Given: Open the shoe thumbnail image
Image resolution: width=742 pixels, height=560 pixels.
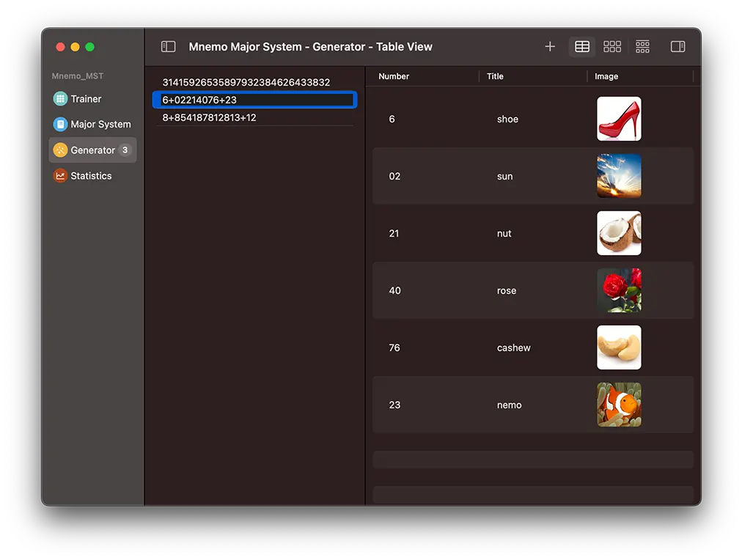Looking at the screenshot, I should click(619, 118).
